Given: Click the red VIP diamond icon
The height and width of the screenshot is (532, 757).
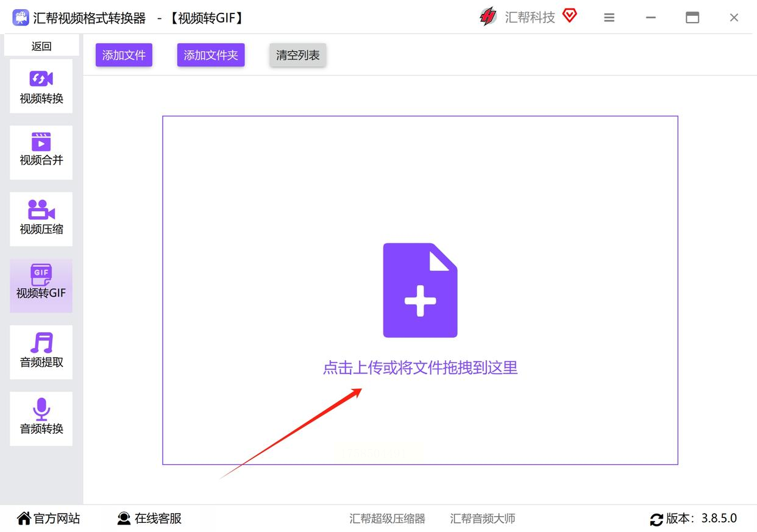Looking at the screenshot, I should pos(569,16).
